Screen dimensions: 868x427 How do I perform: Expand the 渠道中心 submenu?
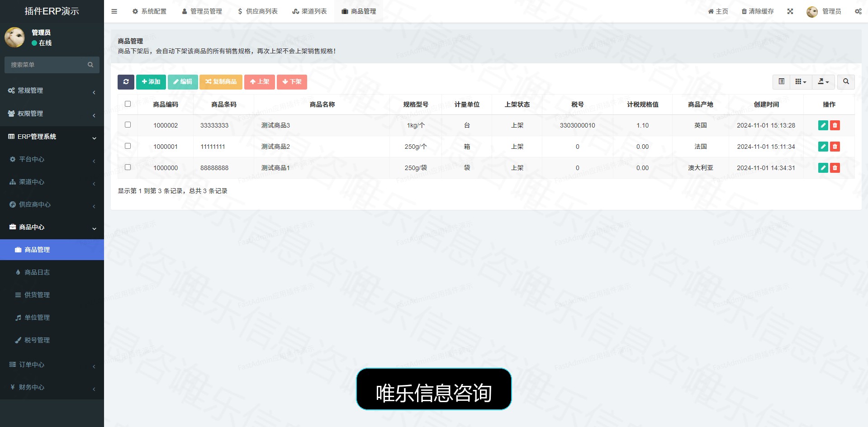click(52, 182)
